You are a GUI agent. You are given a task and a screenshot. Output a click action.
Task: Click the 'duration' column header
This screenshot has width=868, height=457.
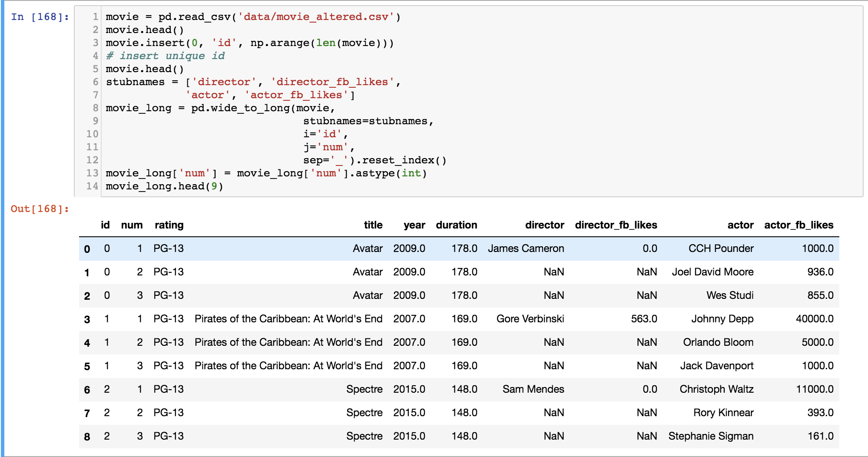tap(457, 225)
